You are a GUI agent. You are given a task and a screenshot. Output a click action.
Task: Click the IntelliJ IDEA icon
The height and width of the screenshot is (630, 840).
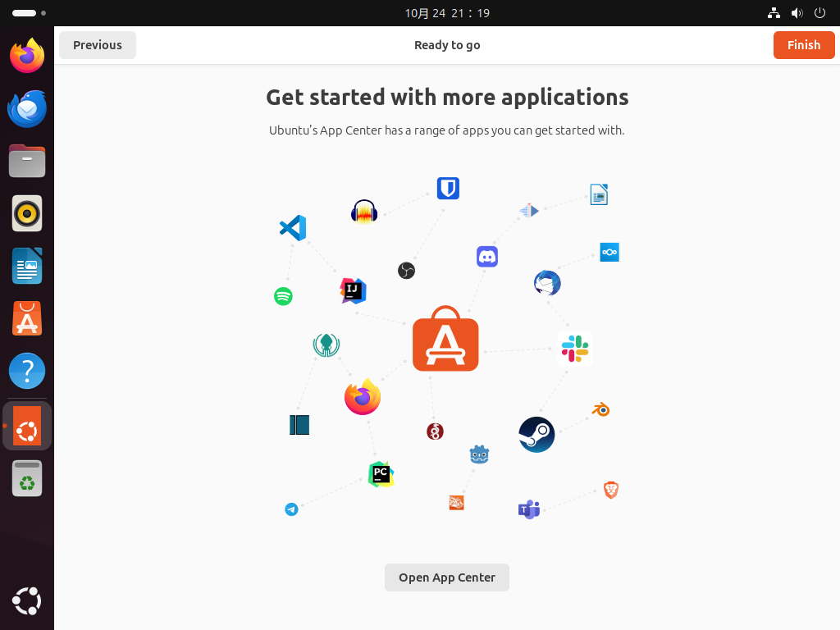tap(353, 291)
